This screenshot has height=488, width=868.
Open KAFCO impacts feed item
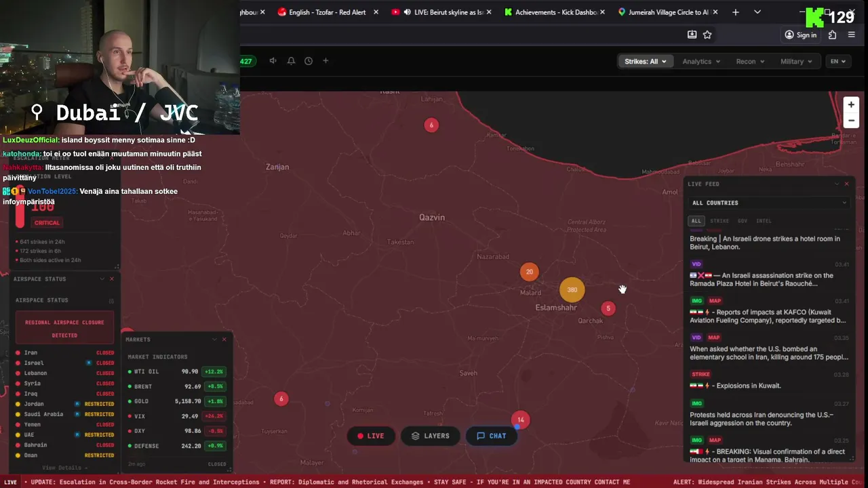point(770,312)
